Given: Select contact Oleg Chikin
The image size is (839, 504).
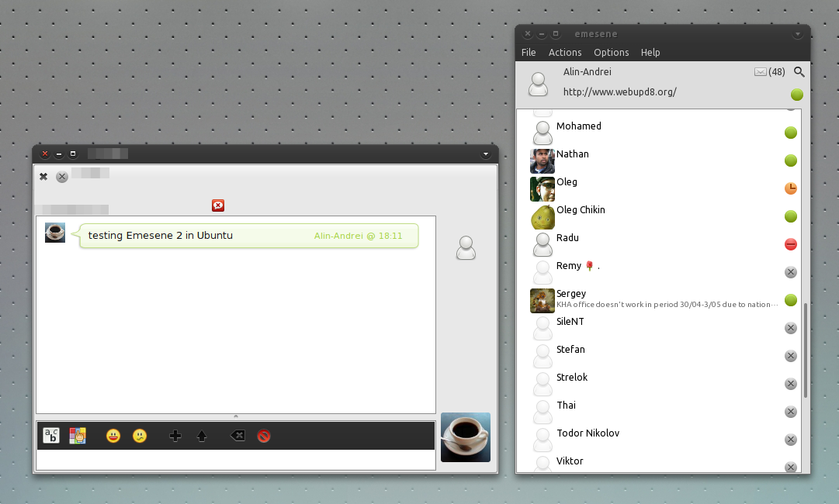Looking at the screenshot, I should 659,216.
